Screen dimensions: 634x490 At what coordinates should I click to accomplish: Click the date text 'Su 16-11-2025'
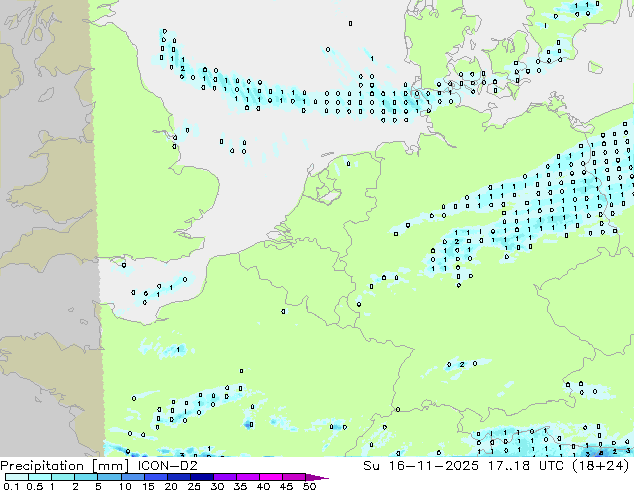point(421,466)
